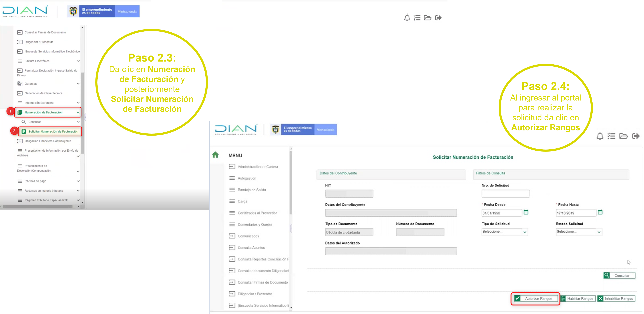Open Tipo de Solicitud dropdown
Image resolution: width=644 pixels, height=314 pixels.
pos(504,232)
